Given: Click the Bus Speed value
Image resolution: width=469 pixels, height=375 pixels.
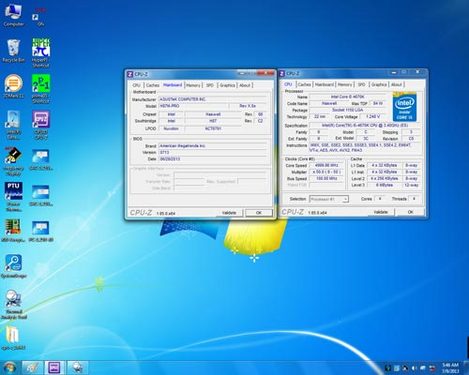Looking at the screenshot, I should click(326, 179).
